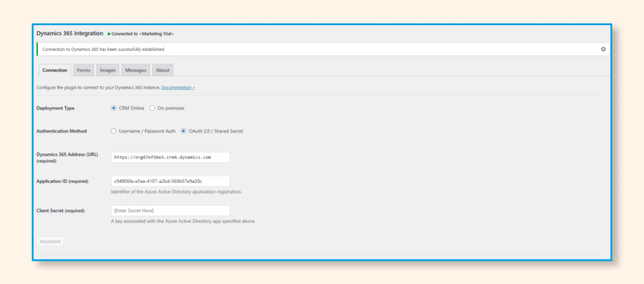
Task: Click the 'Connection to Dynamics 365 has been successfully established.' message
Action: point(104,49)
